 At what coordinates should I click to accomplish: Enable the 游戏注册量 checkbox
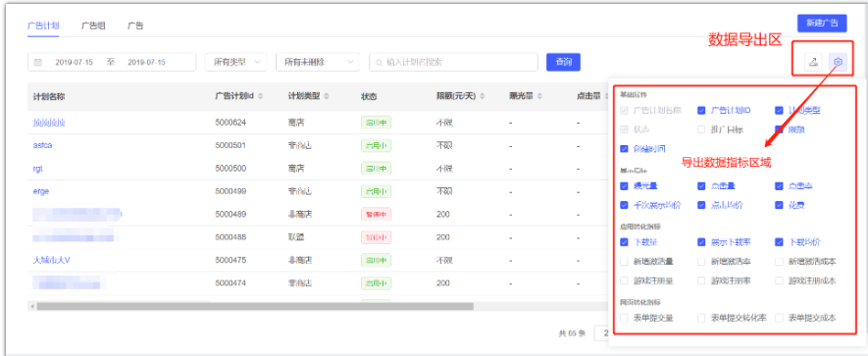coord(625,280)
